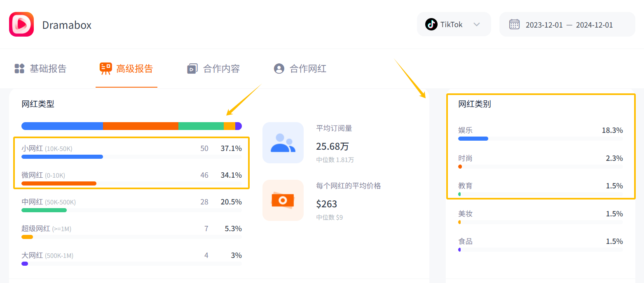Open the date range selector
The width and height of the screenshot is (644, 283).
pos(567,24)
